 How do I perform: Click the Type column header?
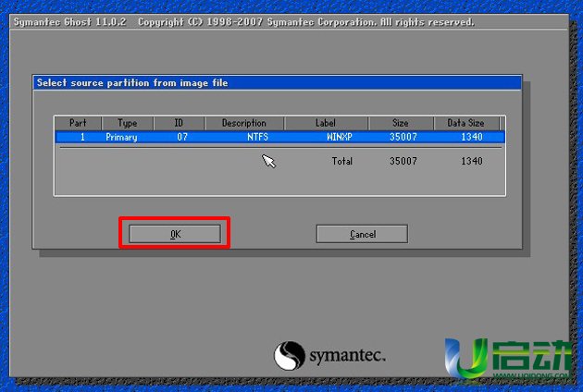point(126,123)
